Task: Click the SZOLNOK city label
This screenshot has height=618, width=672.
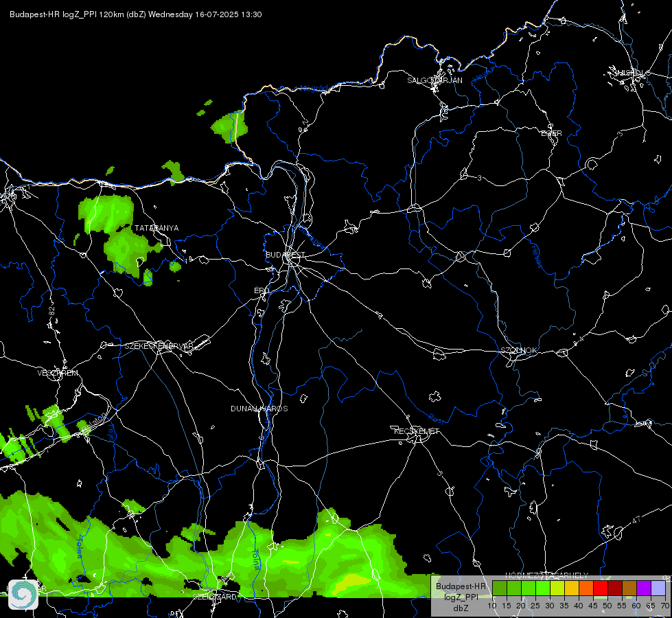Action: (x=519, y=350)
